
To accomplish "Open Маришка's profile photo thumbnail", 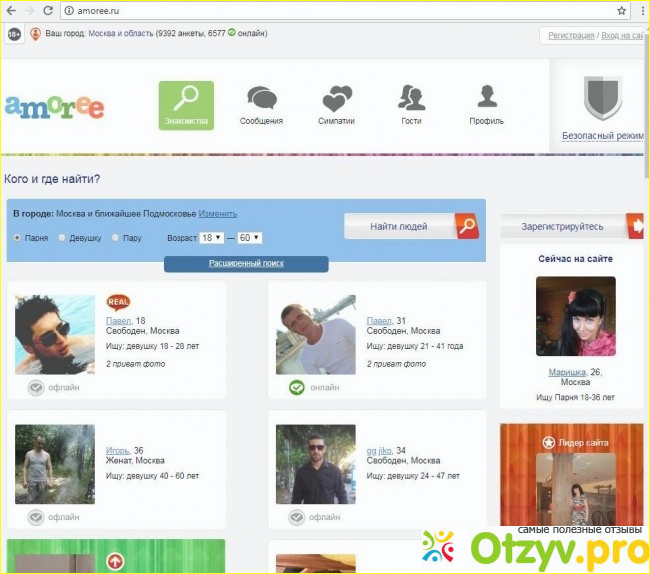I will pos(575,317).
